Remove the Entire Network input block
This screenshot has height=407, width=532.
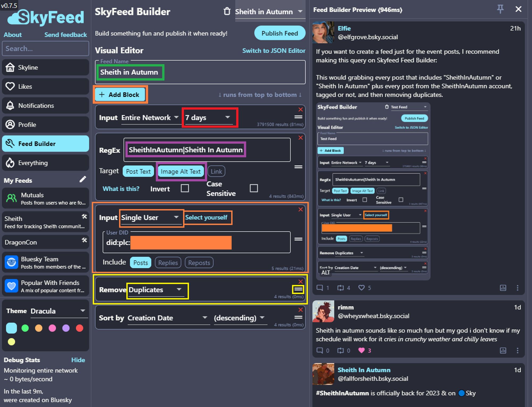(301, 109)
